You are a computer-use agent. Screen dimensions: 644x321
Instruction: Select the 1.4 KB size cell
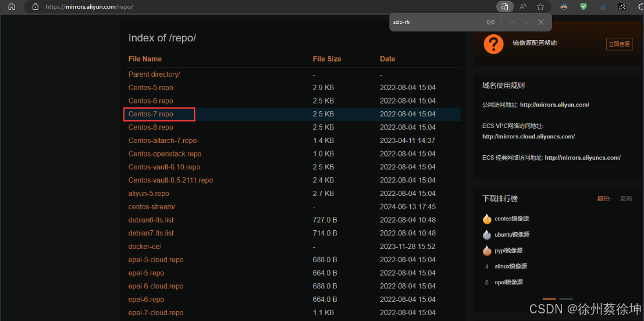323,140
